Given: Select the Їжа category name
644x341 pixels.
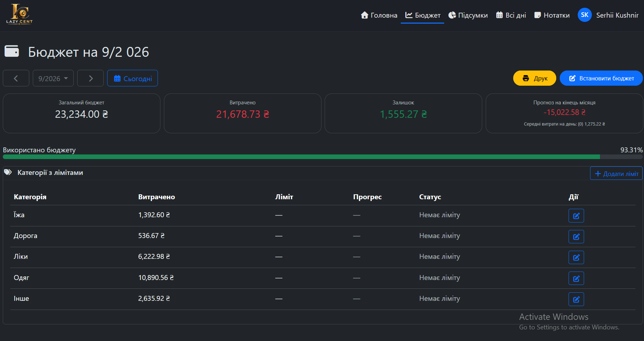Looking at the screenshot, I should coord(19,215).
